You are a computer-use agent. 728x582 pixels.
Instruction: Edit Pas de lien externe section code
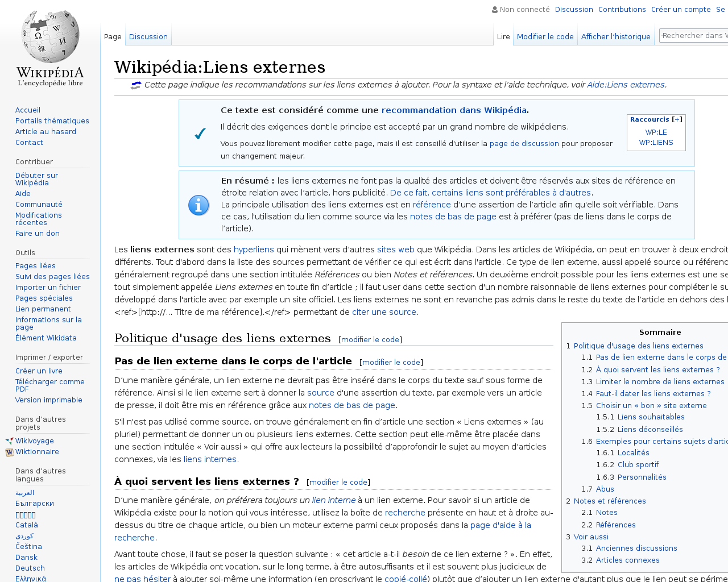click(391, 362)
